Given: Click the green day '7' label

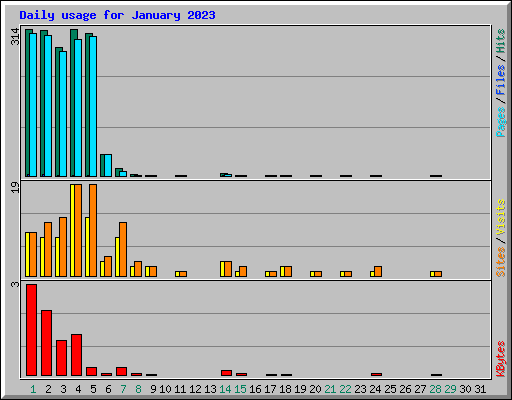Looking at the screenshot, I should [123, 389].
